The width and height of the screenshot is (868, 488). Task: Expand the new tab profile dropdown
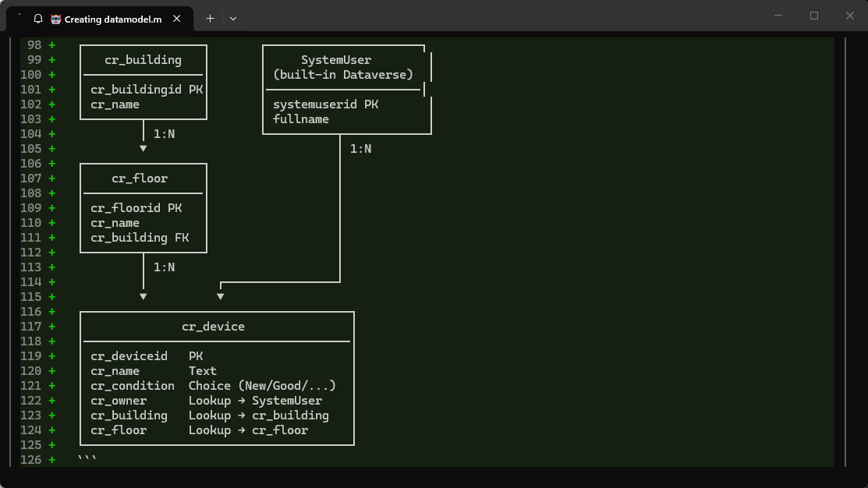pos(232,19)
